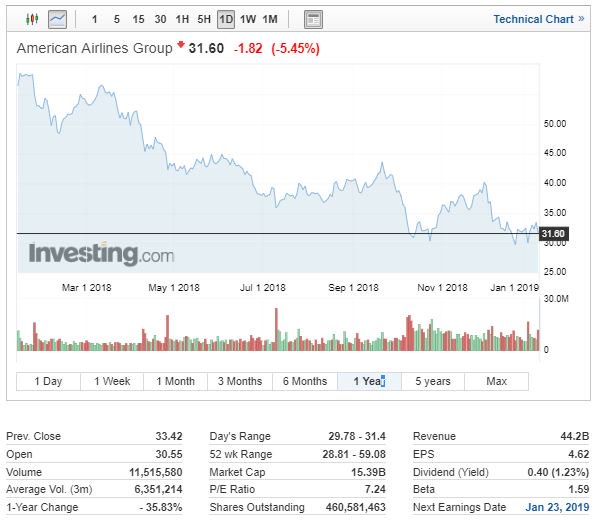Image resolution: width=599 pixels, height=529 pixels.
Task: Click the 30.0M volume axis label
Action: 556,299
